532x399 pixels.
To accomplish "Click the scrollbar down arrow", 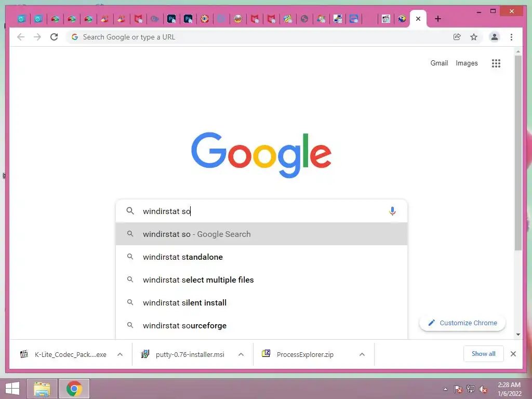I will point(518,335).
